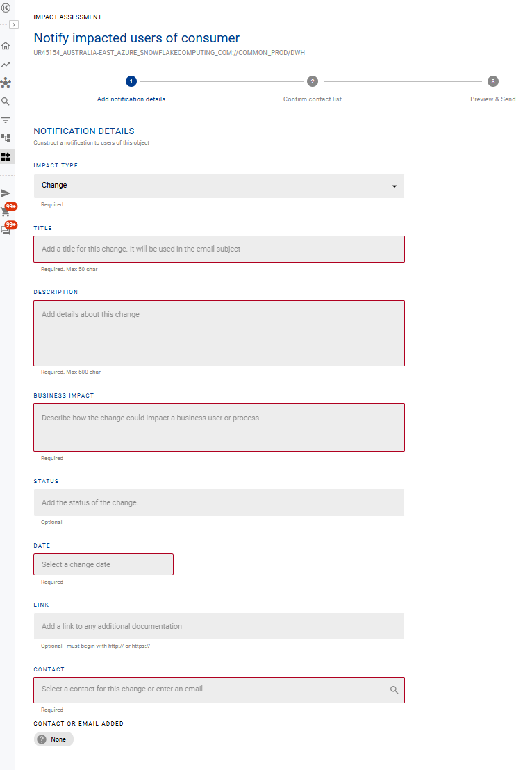Go to step 3 Preview & Send

pyautogui.click(x=492, y=81)
